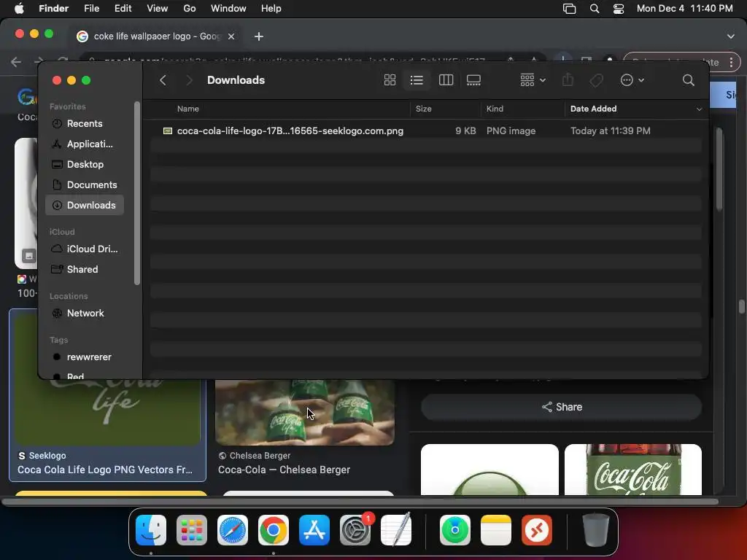Open Finder from the Dock
The image size is (747, 560).
pos(151,530)
